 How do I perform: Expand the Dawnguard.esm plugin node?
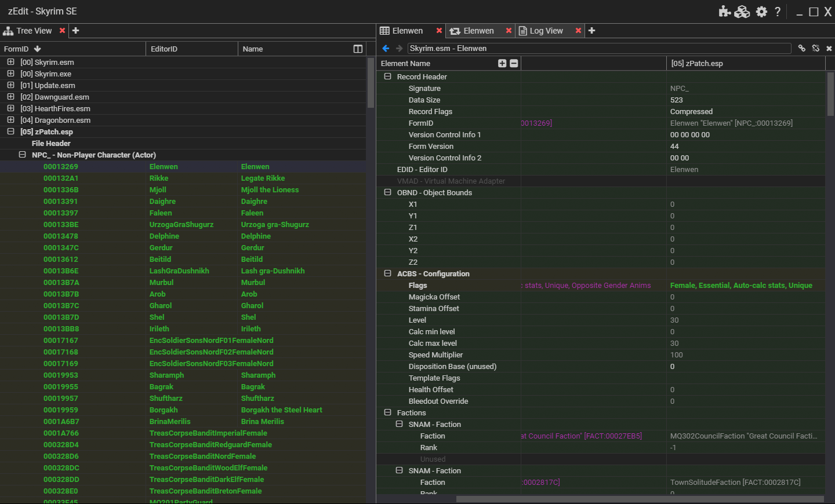[x=10, y=97]
